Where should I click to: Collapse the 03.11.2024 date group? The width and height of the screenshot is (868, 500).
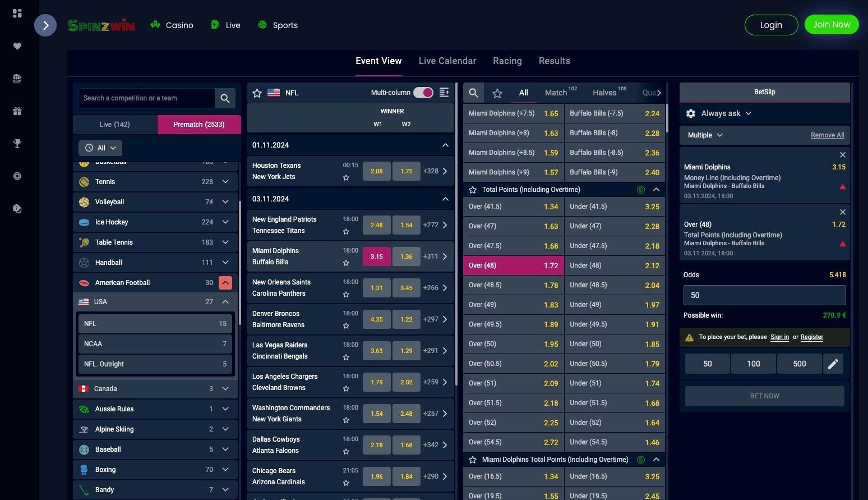click(445, 199)
